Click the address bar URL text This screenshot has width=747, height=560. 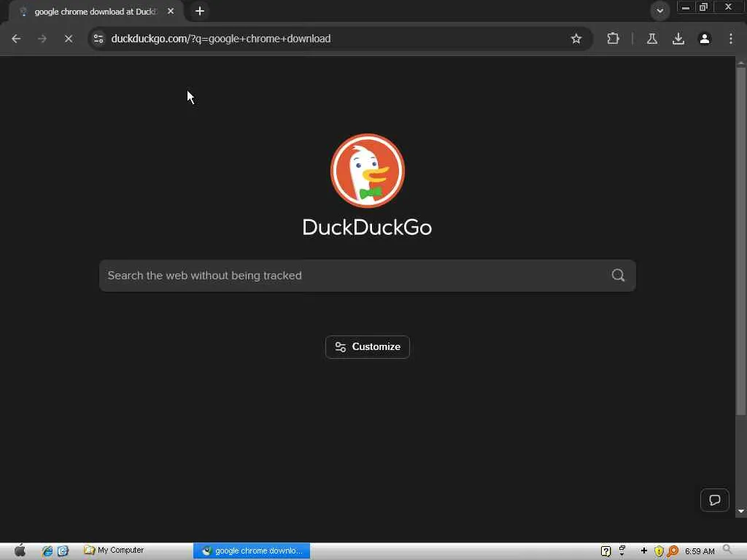[220, 39]
